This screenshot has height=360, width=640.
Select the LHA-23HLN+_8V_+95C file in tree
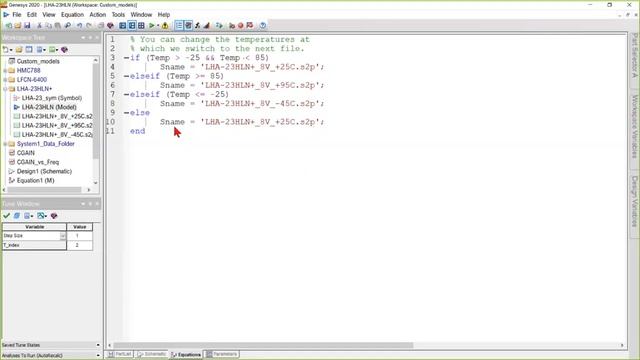pyautogui.click(x=57, y=125)
